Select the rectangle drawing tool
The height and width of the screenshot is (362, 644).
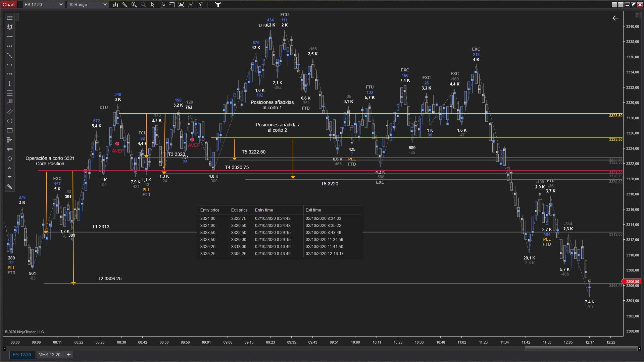[10, 130]
